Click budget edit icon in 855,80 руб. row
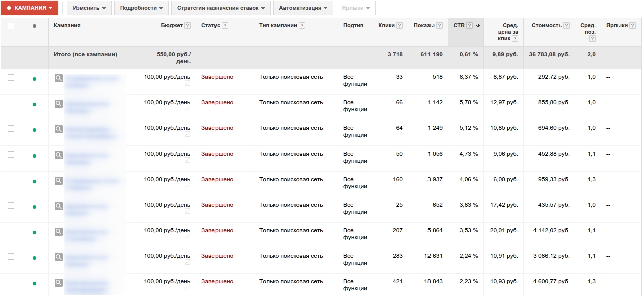 click(187, 109)
